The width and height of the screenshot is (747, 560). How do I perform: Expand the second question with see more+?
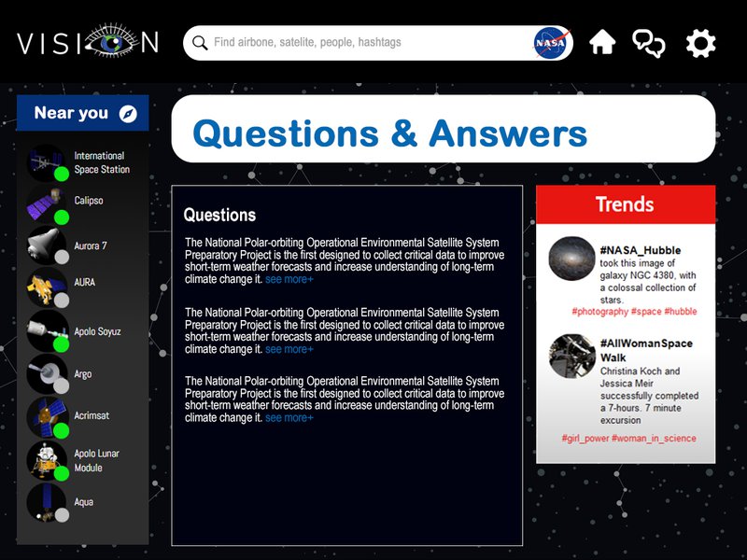point(289,349)
